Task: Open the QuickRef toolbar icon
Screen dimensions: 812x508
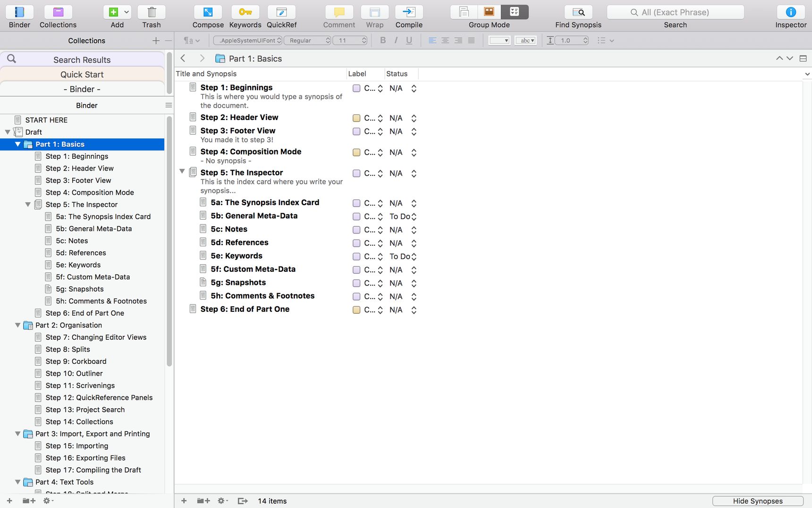Action: (x=281, y=12)
